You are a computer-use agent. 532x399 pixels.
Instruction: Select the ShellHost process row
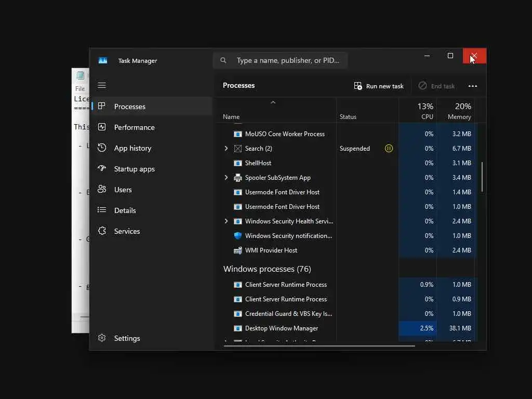[x=346, y=163]
